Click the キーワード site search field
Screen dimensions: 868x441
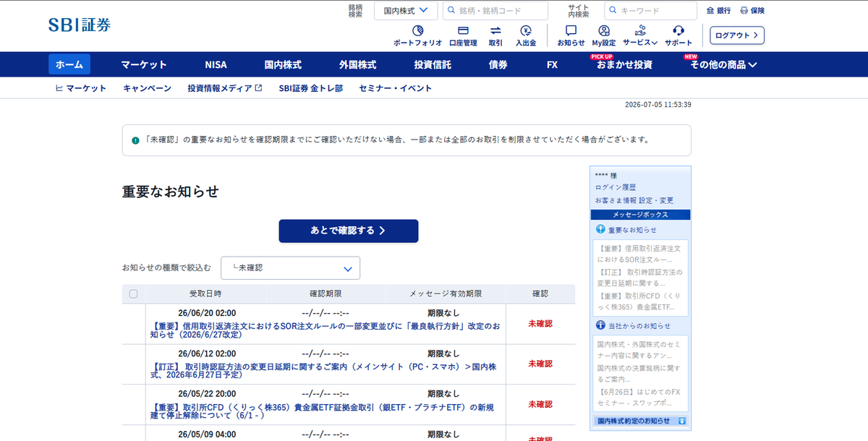coord(651,11)
